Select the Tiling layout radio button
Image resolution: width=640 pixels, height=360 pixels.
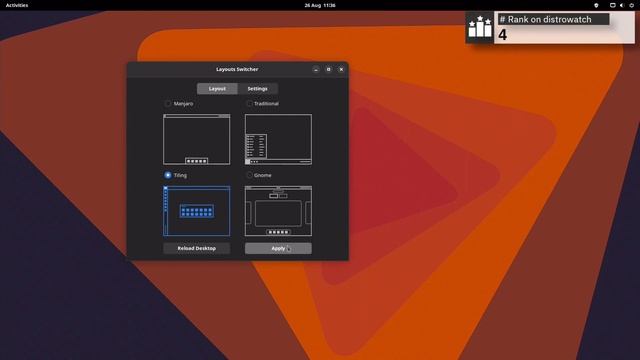tap(168, 175)
